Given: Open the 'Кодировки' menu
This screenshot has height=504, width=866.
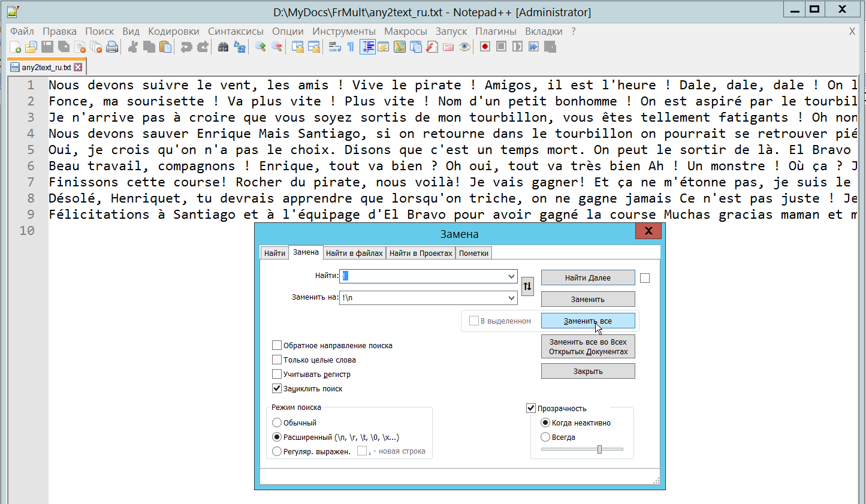Looking at the screenshot, I should [173, 31].
